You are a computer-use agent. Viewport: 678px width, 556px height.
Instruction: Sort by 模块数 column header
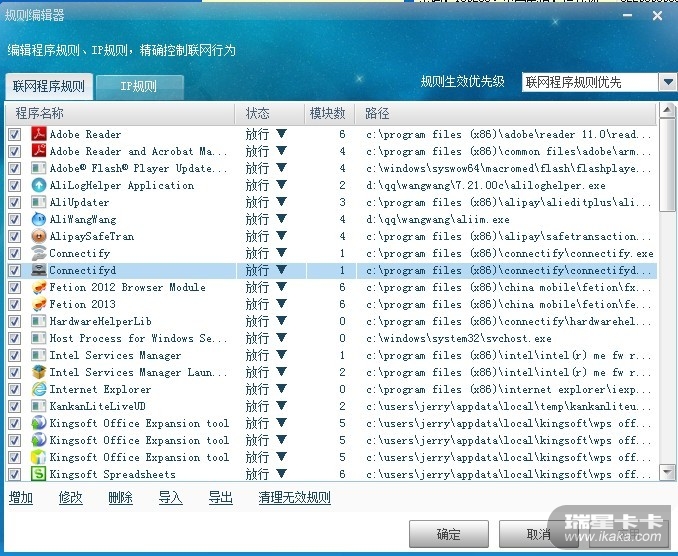[329, 113]
